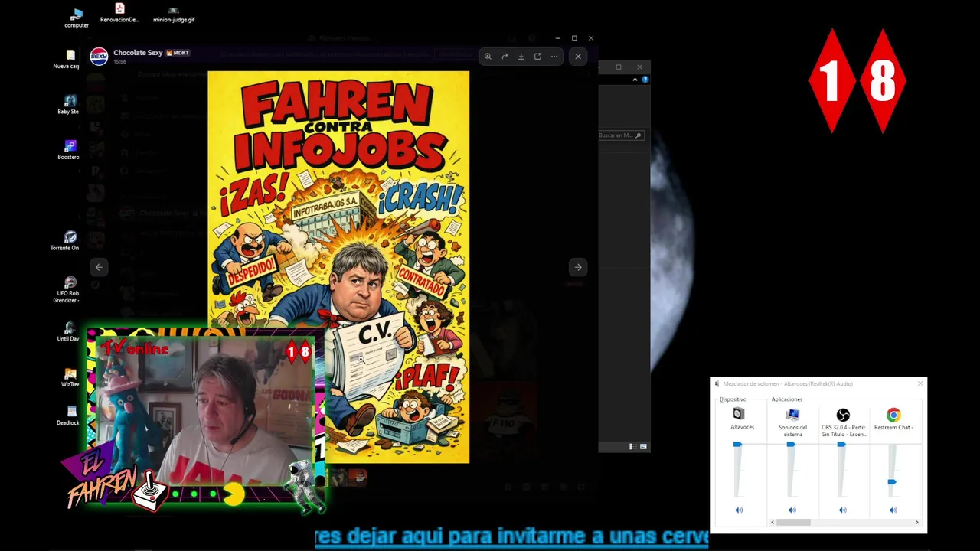Open the Deadlock desktop shortcut

click(x=70, y=416)
